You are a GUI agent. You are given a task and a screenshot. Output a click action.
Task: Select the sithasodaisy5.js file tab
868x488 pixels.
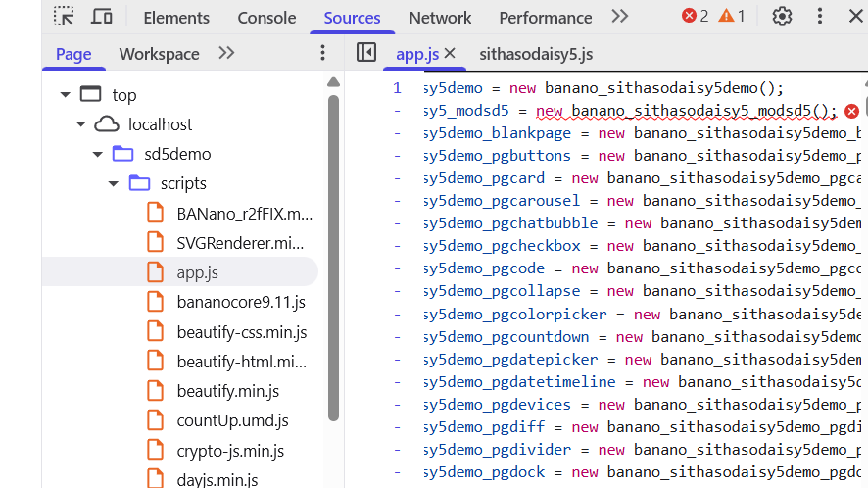[x=536, y=54]
